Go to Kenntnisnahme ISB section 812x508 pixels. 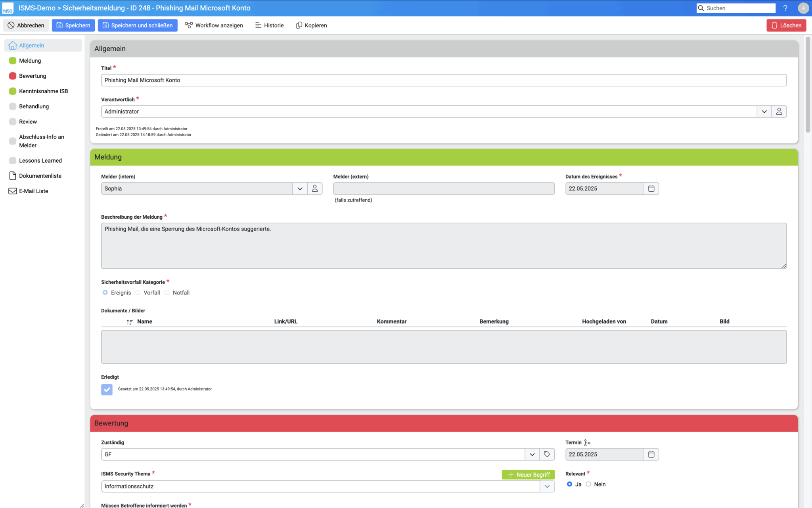[x=43, y=91]
